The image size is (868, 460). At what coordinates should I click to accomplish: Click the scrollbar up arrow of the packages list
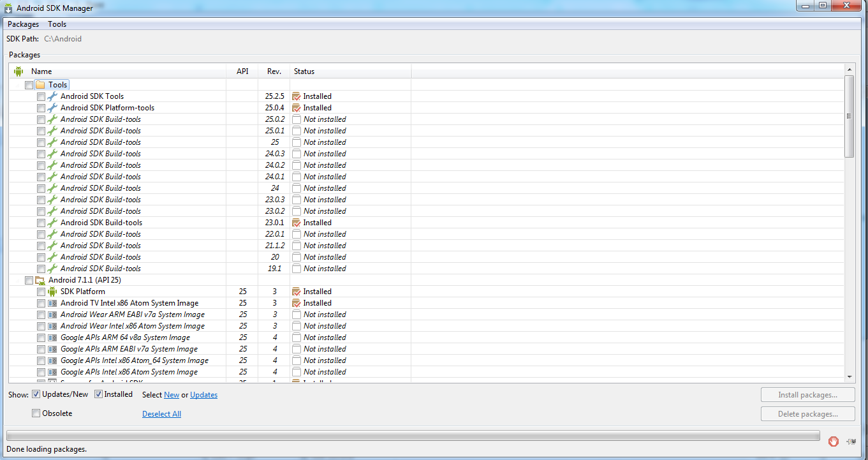click(x=849, y=69)
